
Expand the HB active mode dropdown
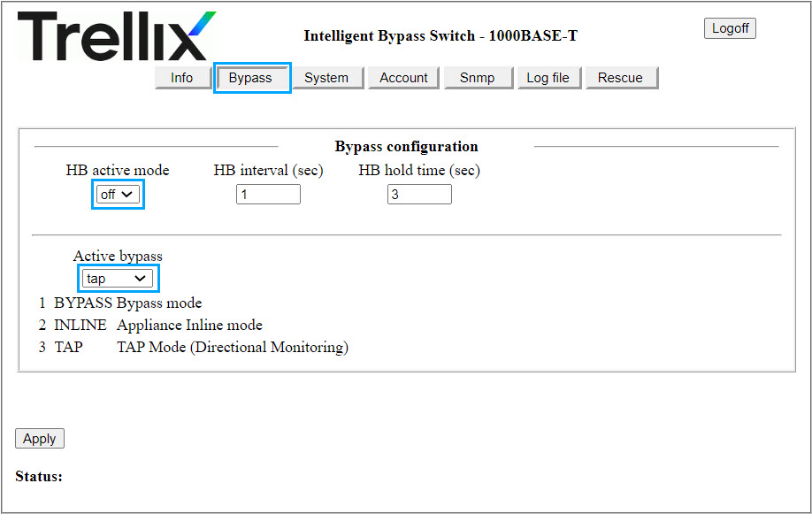[118, 195]
